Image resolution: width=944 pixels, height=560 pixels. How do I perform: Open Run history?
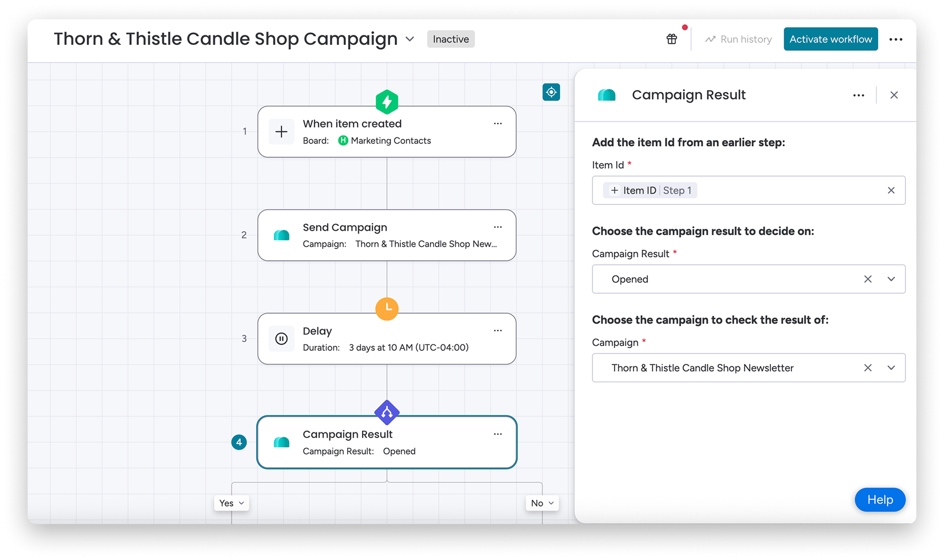[x=738, y=39]
